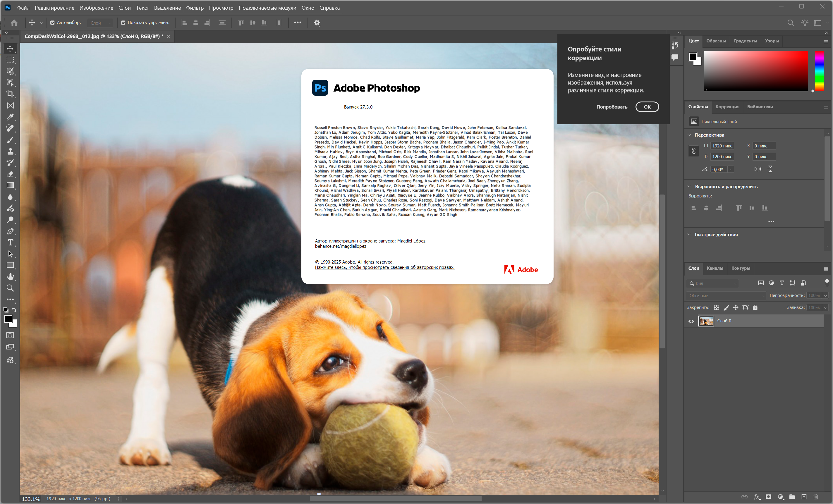
Task: Select the Zoom tool in toolbar
Action: [10, 288]
